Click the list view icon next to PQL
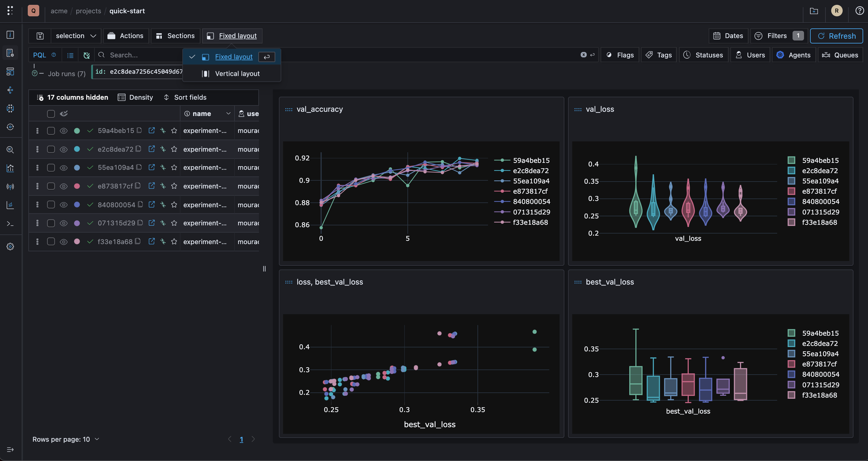 tap(70, 55)
